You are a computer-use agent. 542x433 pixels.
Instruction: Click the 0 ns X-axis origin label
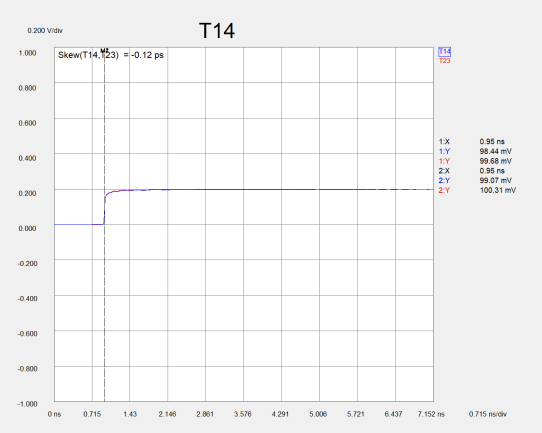coord(54,414)
